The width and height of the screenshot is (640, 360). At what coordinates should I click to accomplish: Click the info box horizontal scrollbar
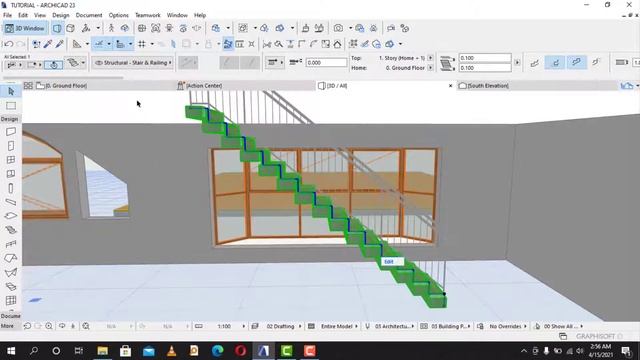coord(63,77)
